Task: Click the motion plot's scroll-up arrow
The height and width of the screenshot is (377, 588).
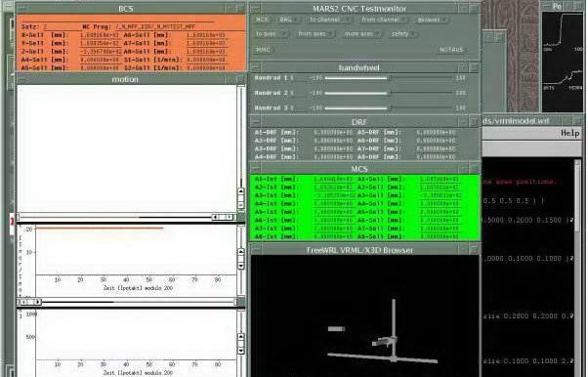Action: click(x=241, y=191)
